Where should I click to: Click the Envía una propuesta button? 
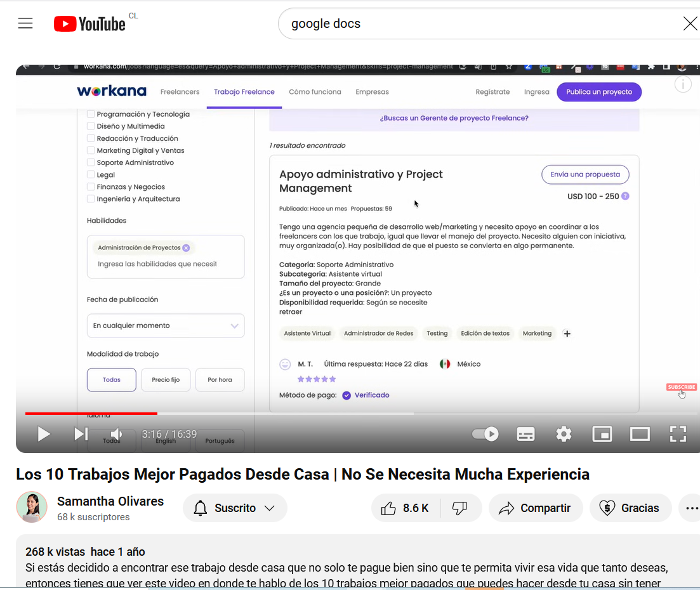click(x=585, y=174)
